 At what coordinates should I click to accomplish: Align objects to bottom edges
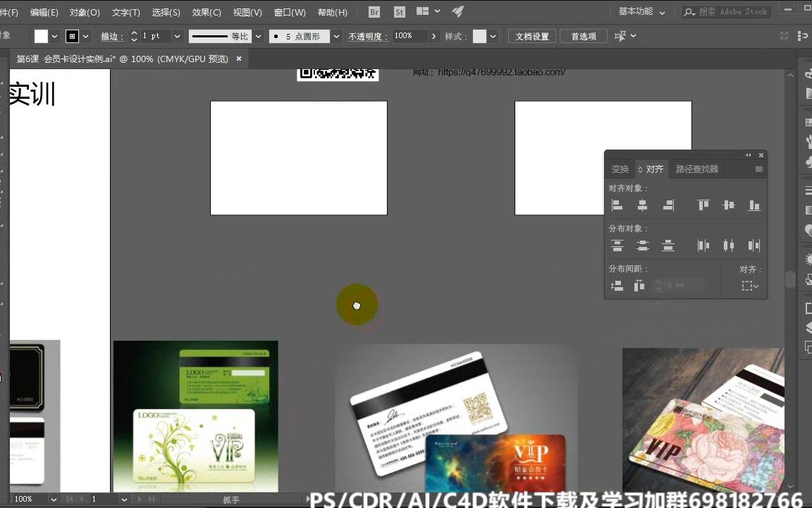753,205
